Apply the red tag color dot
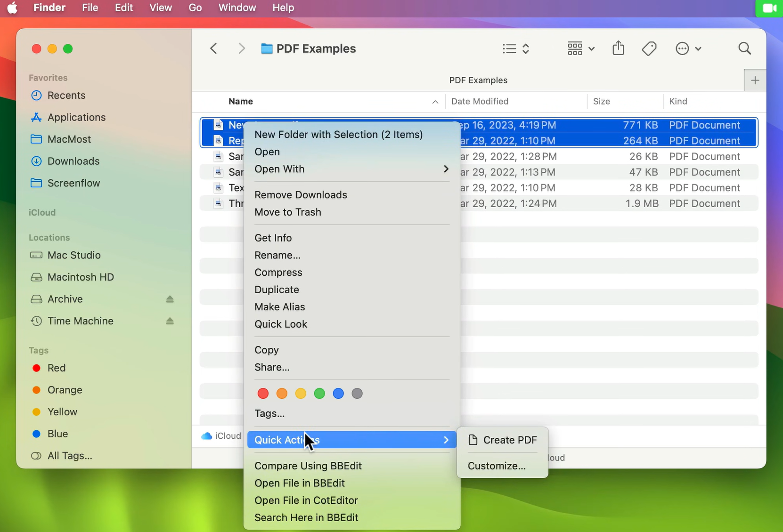 263,394
